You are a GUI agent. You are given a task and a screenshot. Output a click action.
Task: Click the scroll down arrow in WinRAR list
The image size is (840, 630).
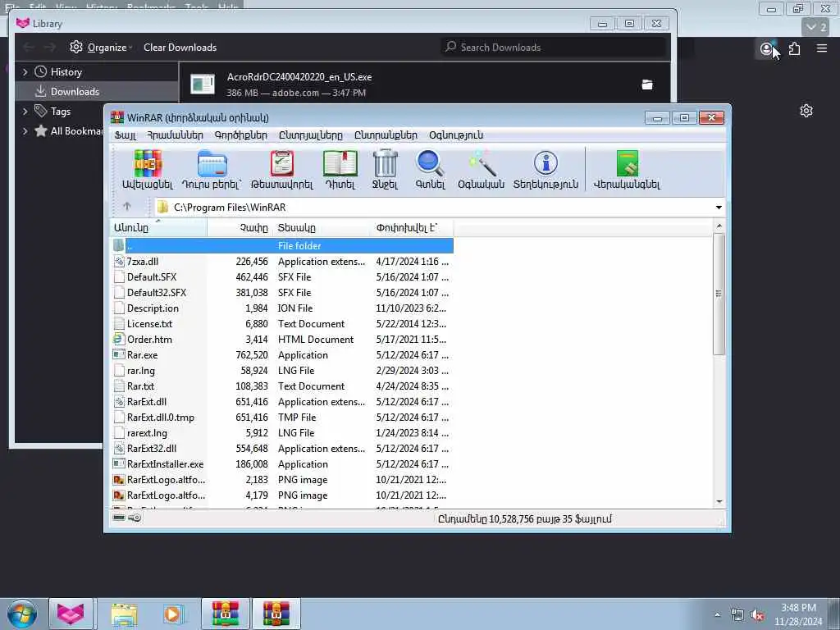point(719,501)
